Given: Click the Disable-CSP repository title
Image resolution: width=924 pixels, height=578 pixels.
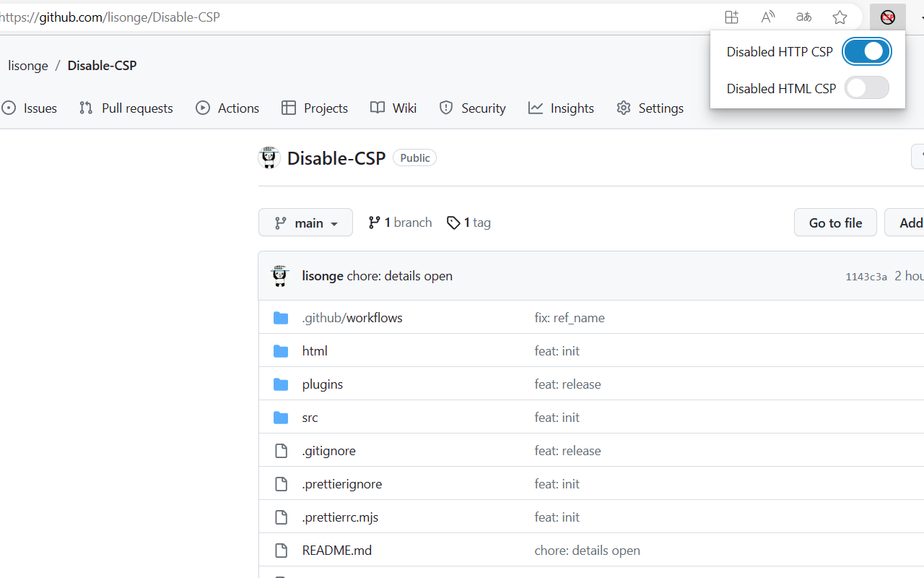Looking at the screenshot, I should [x=336, y=158].
